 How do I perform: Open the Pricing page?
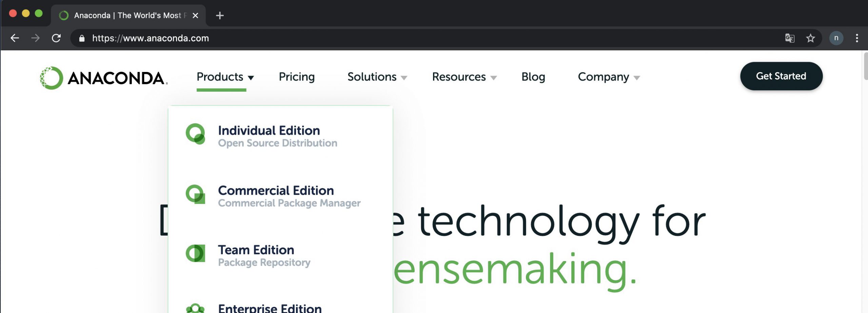coord(297,77)
